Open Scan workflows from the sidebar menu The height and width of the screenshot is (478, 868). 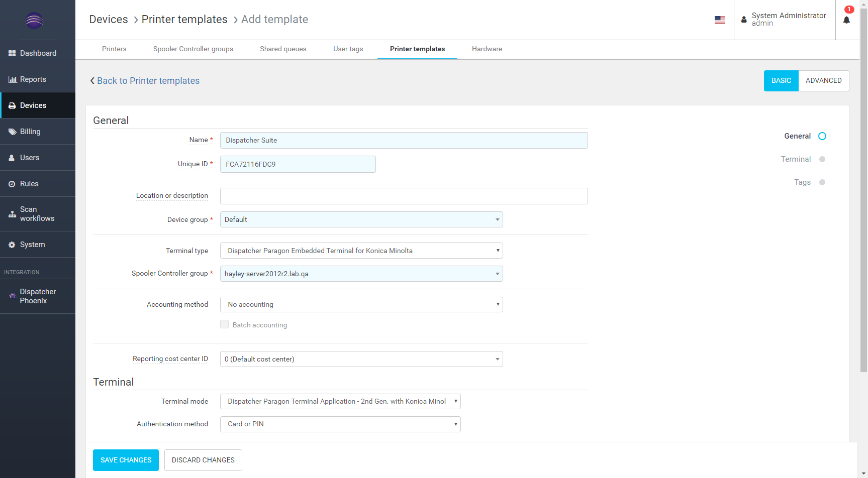coord(38,214)
